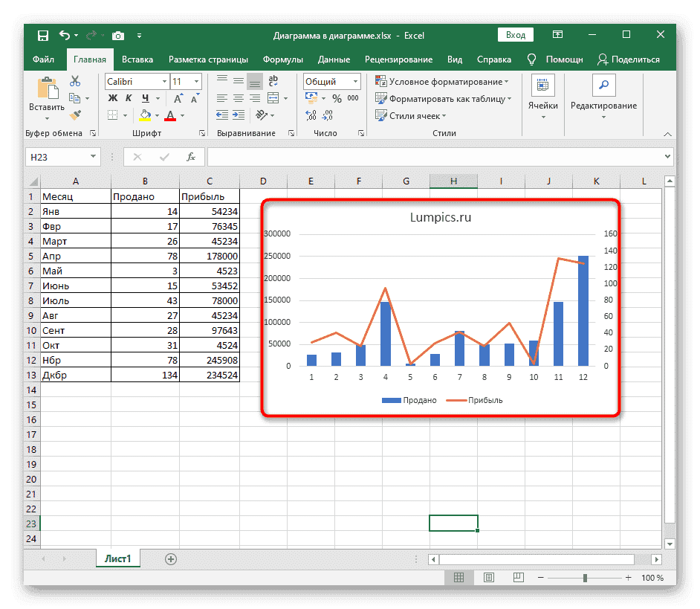This screenshot has height=609, width=700.
Task: Toggle bold formatting (Ж)
Action: click(x=113, y=99)
